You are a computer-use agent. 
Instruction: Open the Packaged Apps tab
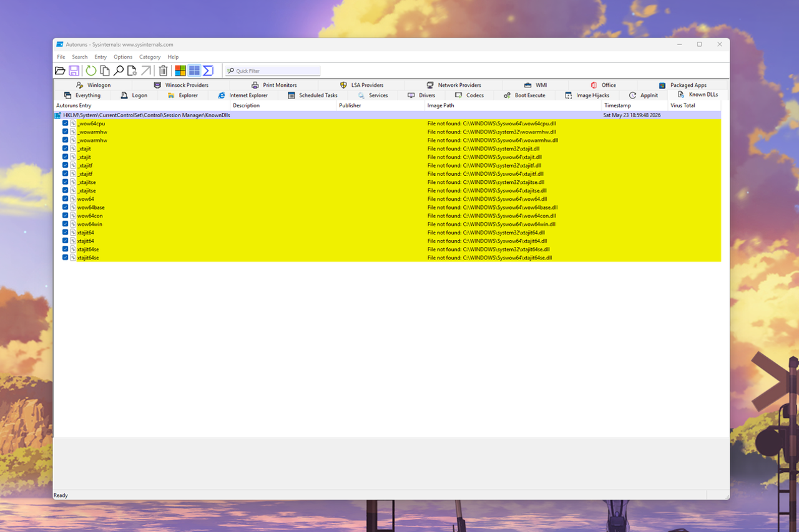pos(683,85)
